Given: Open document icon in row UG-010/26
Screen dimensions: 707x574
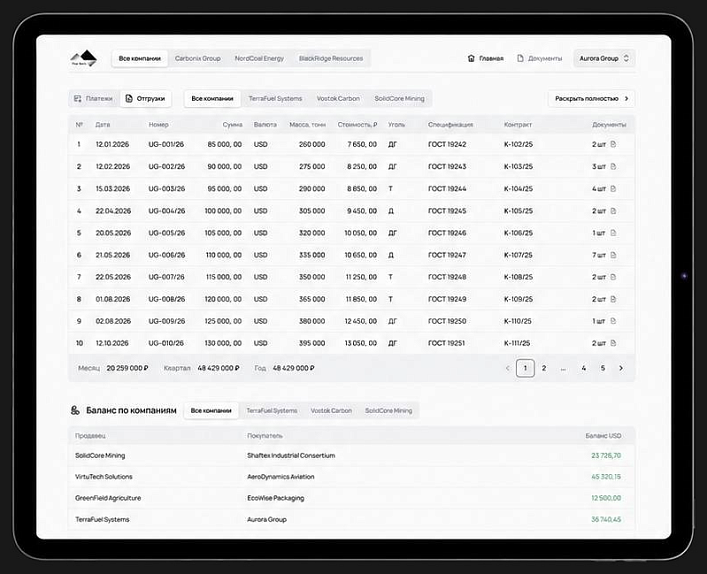Looking at the screenshot, I should click(x=613, y=343).
